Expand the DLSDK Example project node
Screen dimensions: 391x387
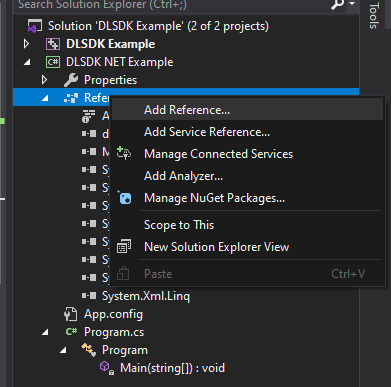26,44
